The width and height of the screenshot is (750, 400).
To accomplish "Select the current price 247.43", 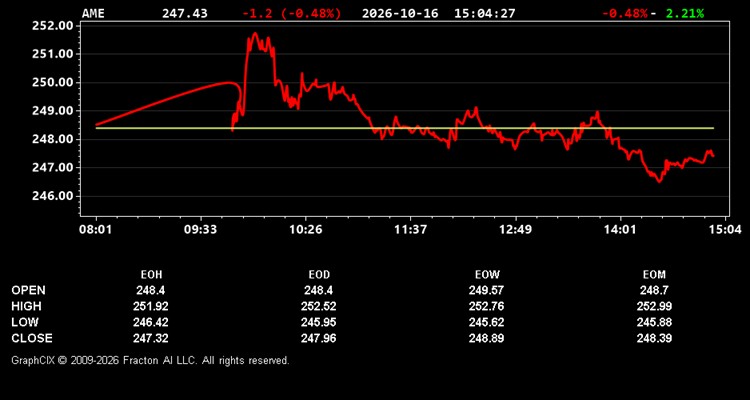I will pyautogui.click(x=185, y=13).
